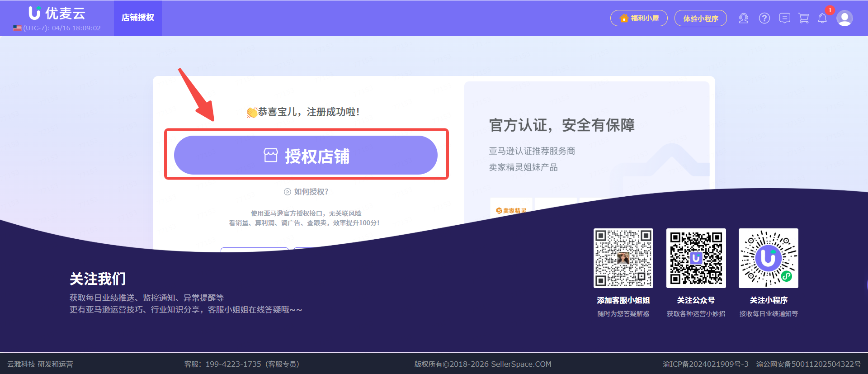Open the 福利小屋 button
Screen dimensions: 868x374
click(639, 18)
